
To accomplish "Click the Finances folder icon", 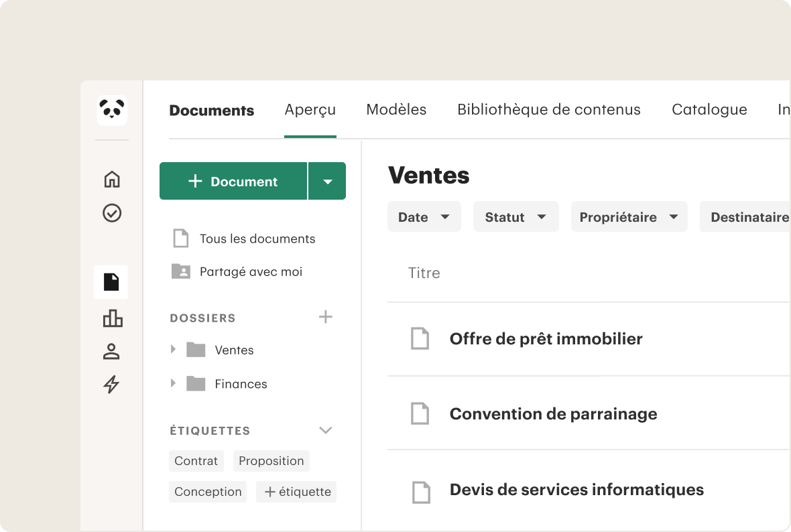I will [x=196, y=384].
